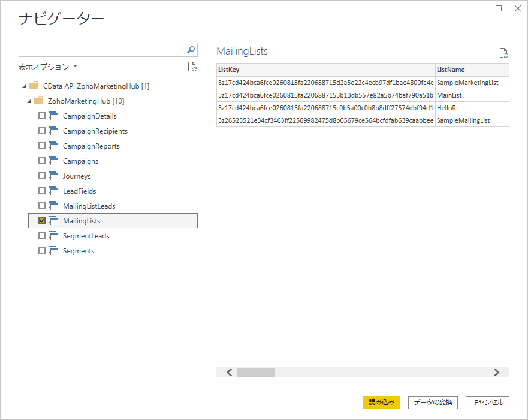Click the refresh preview icon beside the MailingLists title
This screenshot has width=528, height=420.
click(x=504, y=53)
